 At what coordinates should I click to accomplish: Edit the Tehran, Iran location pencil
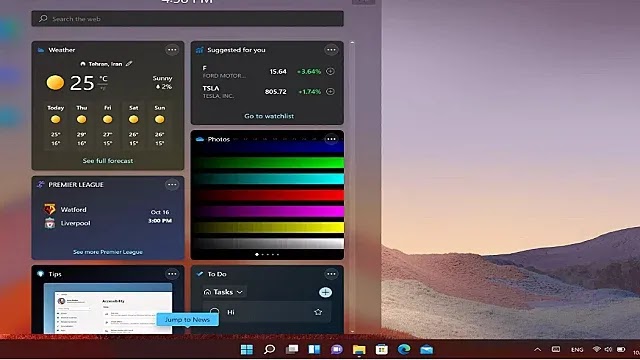129,64
